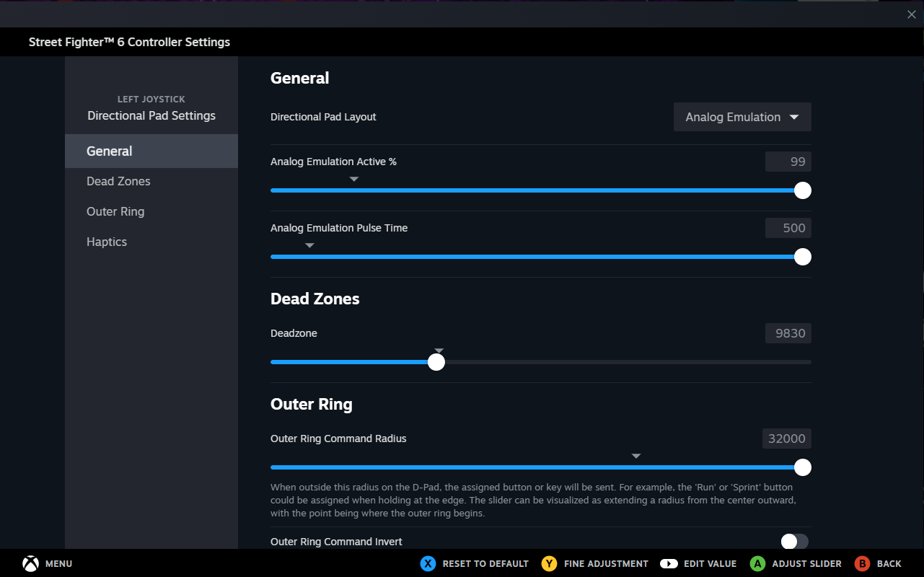This screenshot has height=577, width=924.
Task: Click the Fine Adjustment label
Action: point(606,563)
